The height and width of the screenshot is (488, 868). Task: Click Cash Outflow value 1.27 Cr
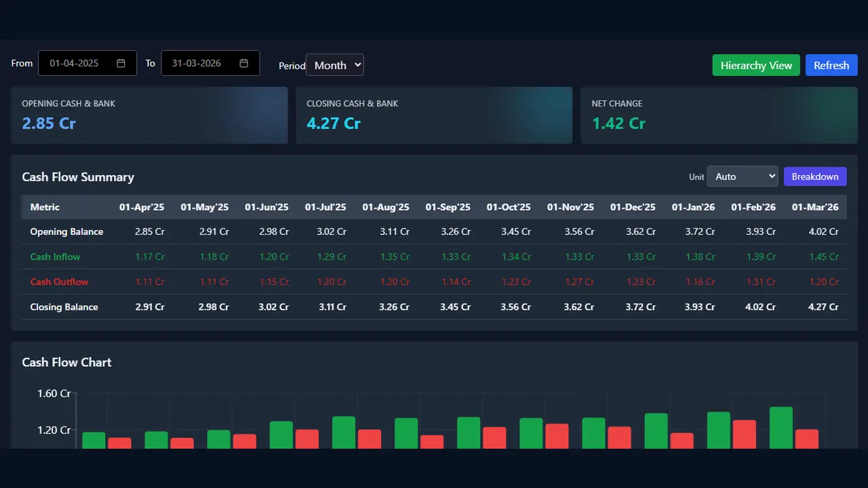tap(579, 282)
